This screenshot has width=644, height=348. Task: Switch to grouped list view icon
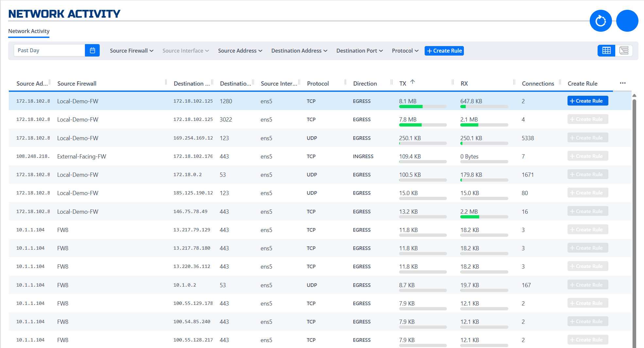tap(624, 51)
